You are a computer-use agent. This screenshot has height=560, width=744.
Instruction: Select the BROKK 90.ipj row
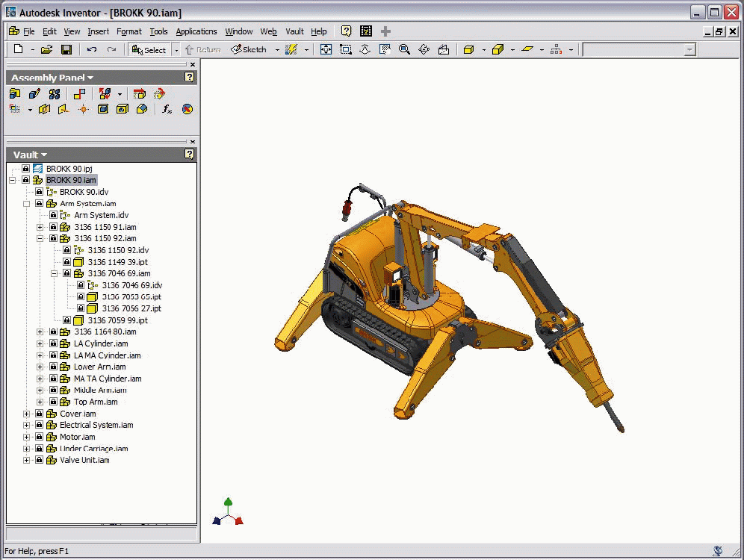pyautogui.click(x=69, y=169)
